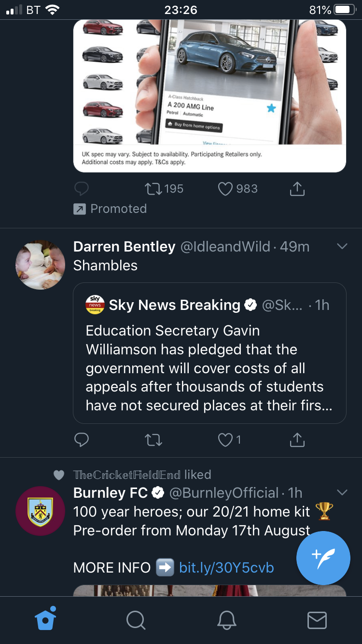
Task: Open the @BurnleyOfficial handle
Action: [x=224, y=493]
